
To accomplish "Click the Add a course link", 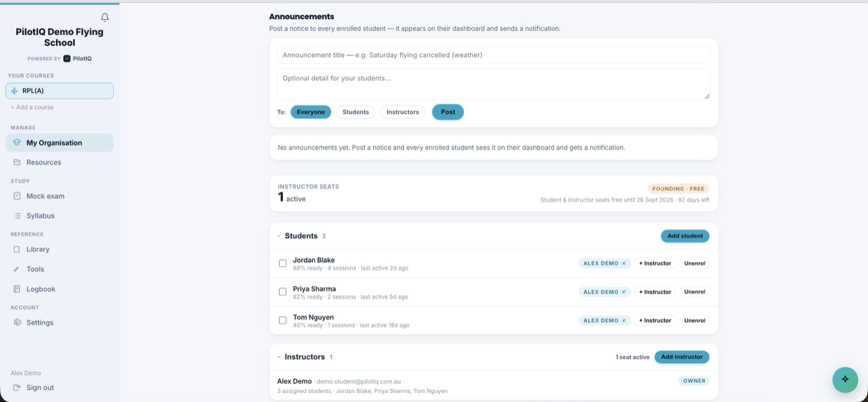I will point(32,107).
